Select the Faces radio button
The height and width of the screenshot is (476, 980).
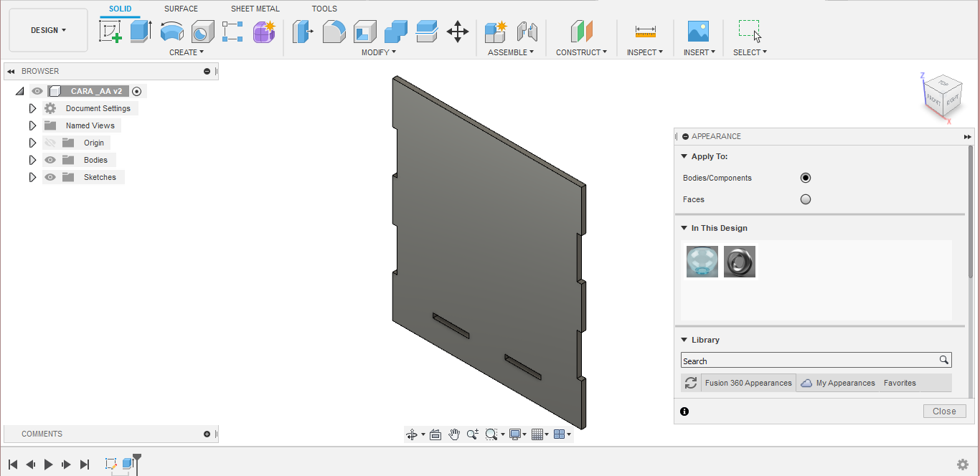coord(805,199)
